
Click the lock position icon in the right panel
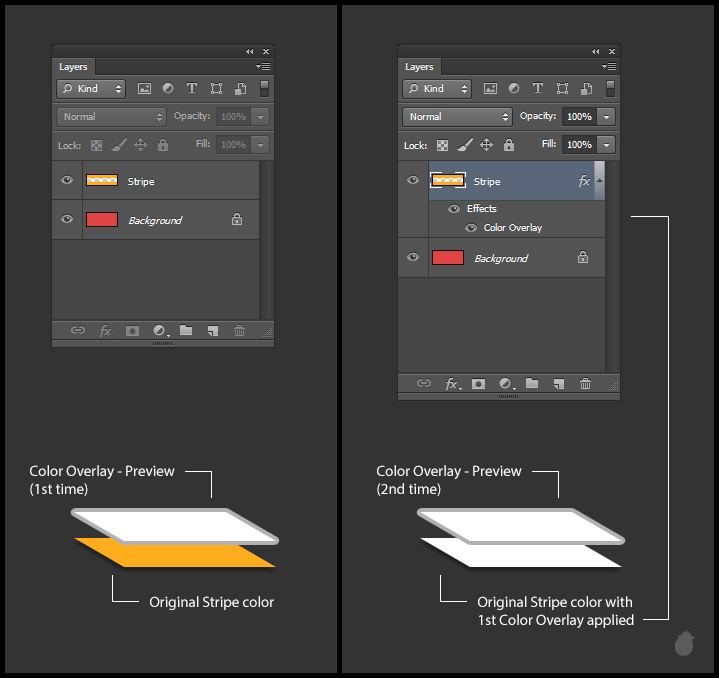click(x=486, y=145)
